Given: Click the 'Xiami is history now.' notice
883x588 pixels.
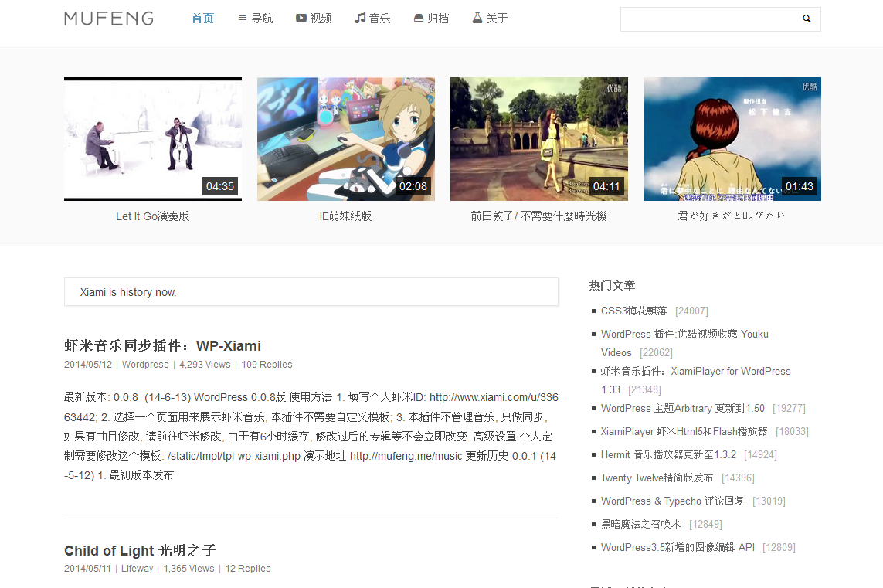Looking at the screenshot, I should [311, 292].
